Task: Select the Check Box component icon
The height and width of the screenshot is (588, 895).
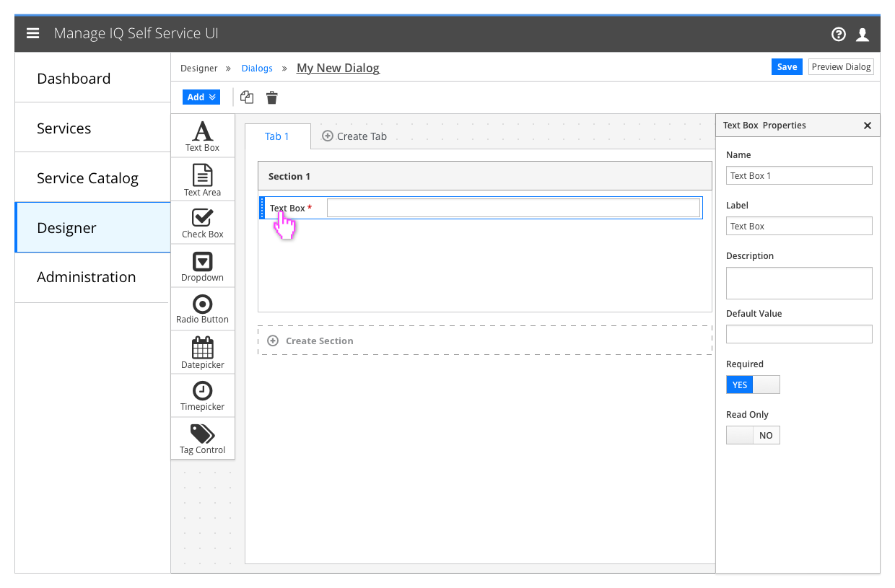Action: tap(202, 221)
